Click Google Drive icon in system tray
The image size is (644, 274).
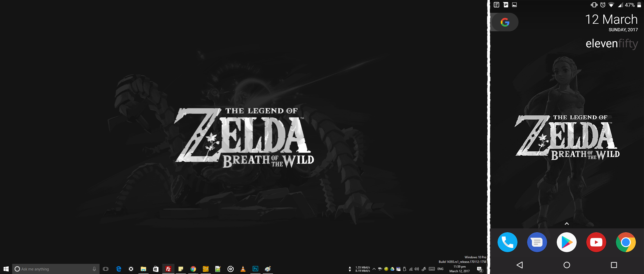392,269
